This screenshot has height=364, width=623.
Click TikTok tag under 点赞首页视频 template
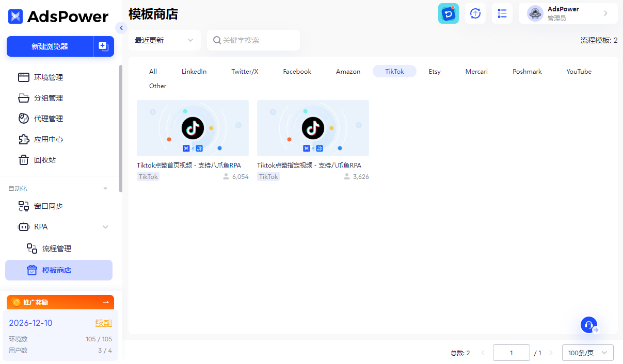[148, 176]
